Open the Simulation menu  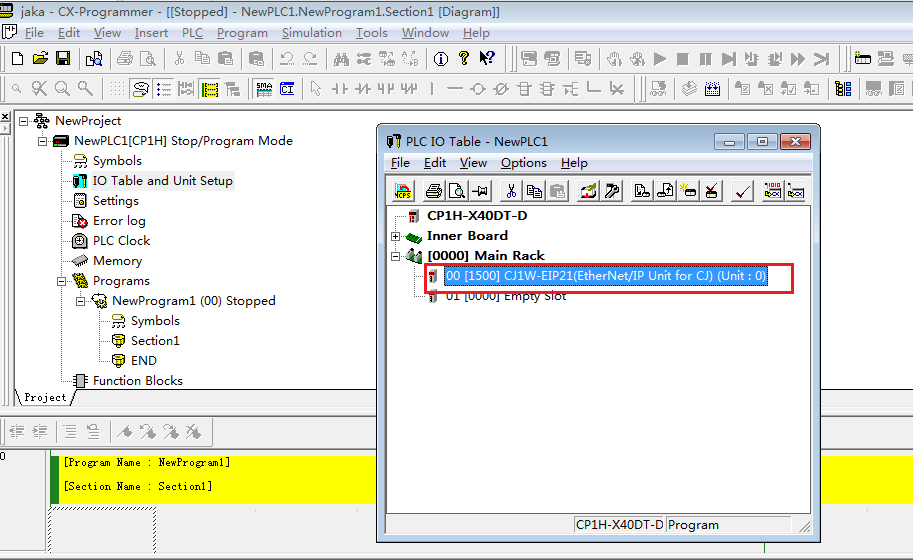pos(311,33)
